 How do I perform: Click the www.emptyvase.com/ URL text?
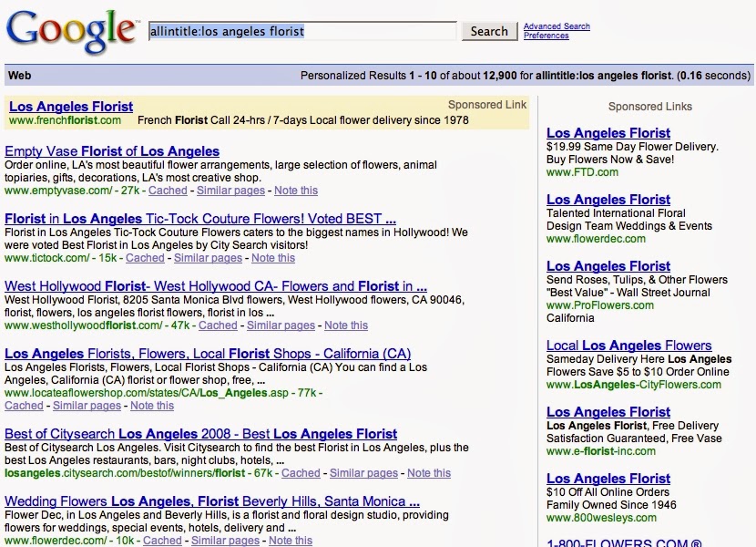(x=58, y=191)
